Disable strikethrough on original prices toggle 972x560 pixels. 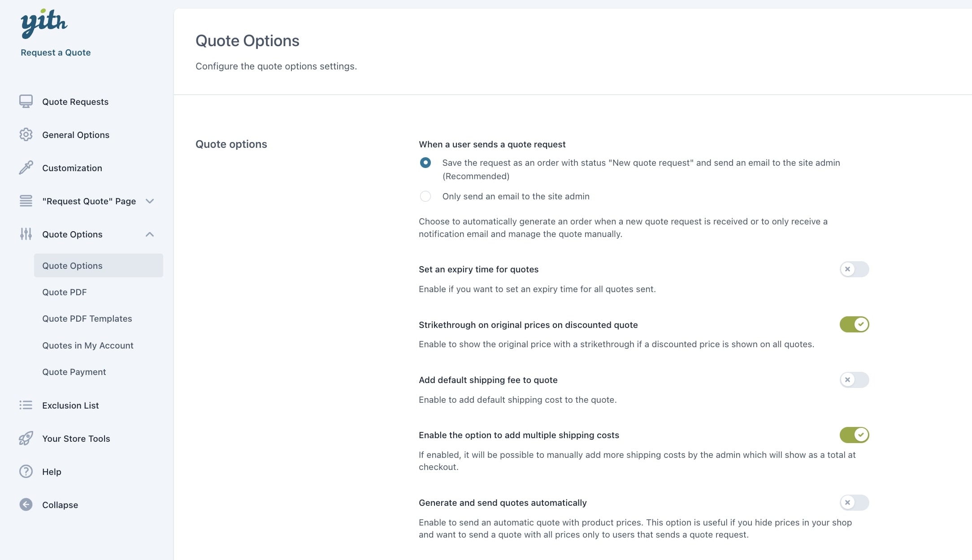[x=854, y=324]
